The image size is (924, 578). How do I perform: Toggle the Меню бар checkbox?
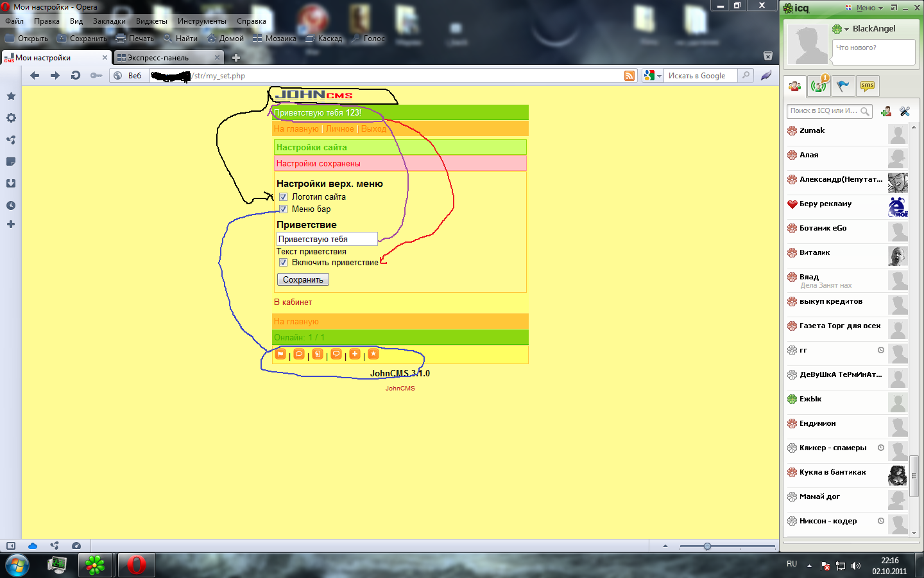(x=283, y=209)
